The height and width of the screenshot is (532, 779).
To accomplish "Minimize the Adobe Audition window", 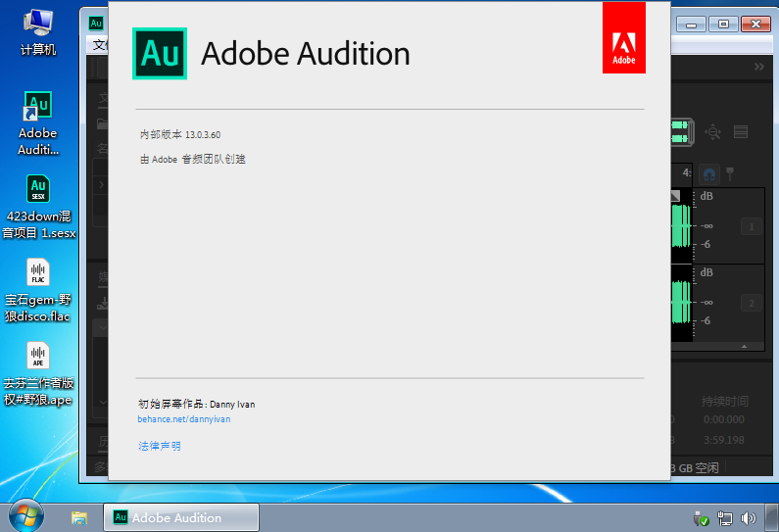I will point(691,24).
